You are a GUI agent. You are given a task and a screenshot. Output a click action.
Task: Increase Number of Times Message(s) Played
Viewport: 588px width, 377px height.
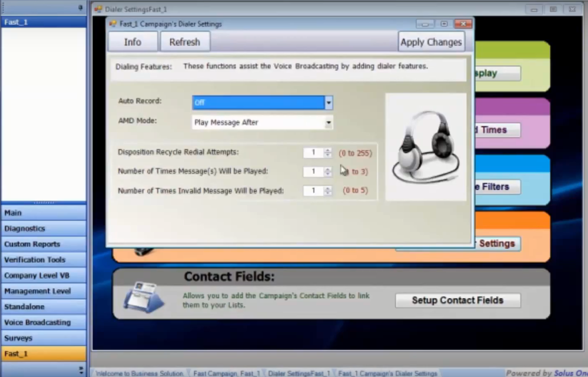point(328,169)
